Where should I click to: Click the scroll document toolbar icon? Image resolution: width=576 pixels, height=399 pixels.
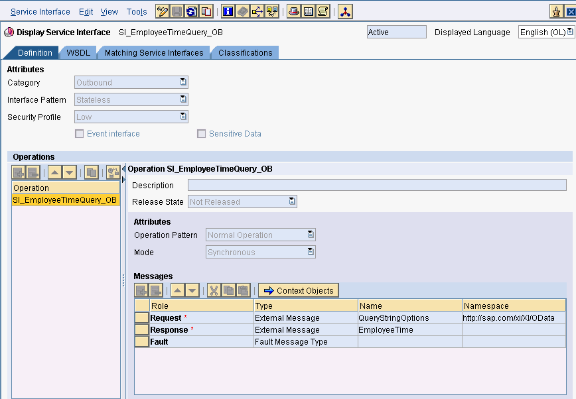pyautogui.click(x=323, y=11)
